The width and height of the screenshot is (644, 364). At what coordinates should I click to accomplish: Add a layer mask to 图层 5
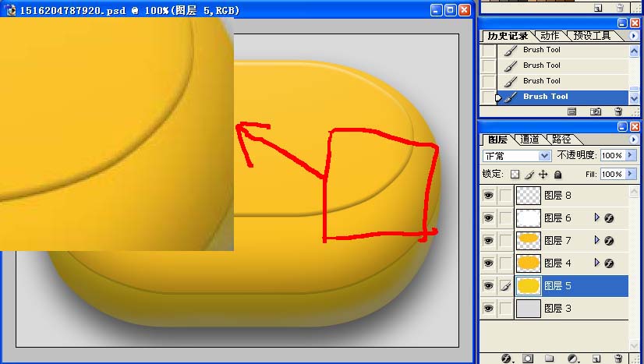[528, 359]
